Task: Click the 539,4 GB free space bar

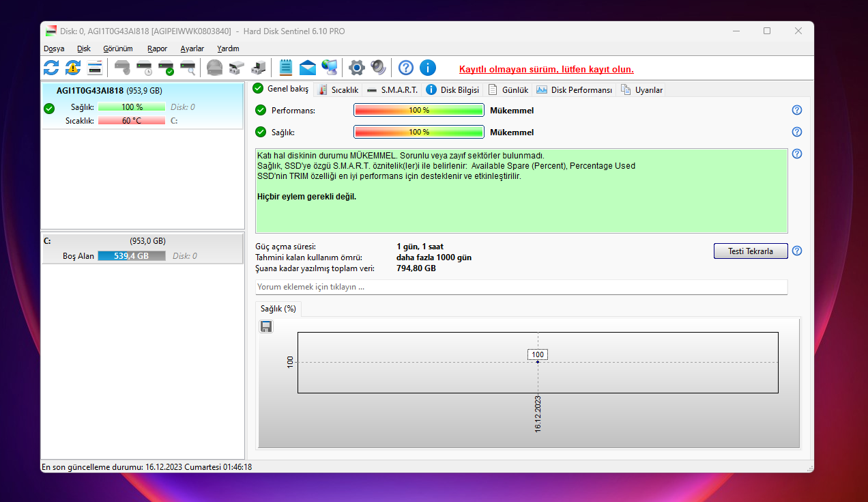Action: click(132, 255)
